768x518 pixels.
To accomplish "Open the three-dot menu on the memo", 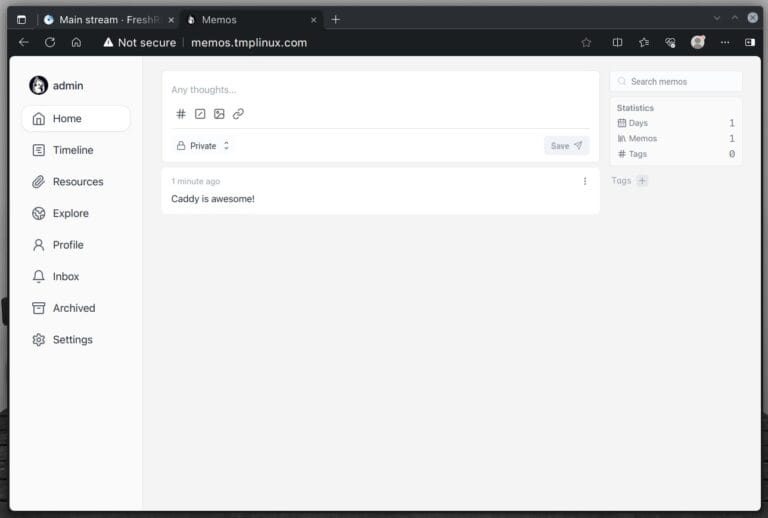I will coord(585,181).
